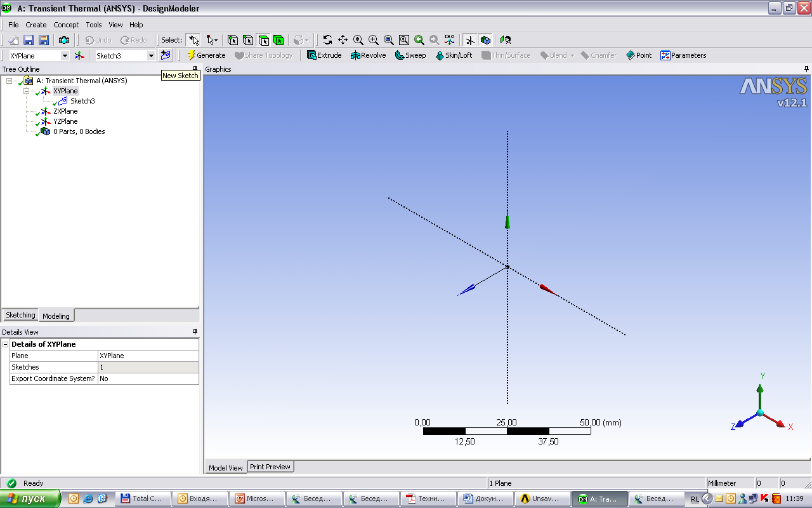This screenshot has width=812, height=508.
Task: Activate the Rotate view tool
Action: (327, 40)
